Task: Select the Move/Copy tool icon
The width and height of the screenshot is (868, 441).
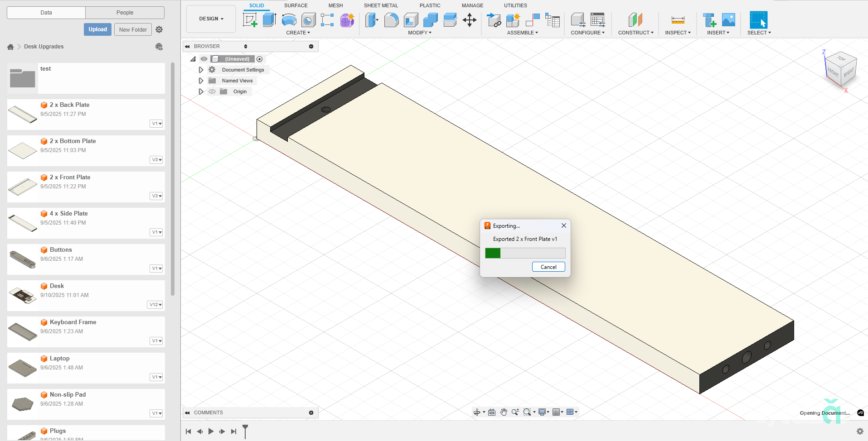Action: click(469, 20)
